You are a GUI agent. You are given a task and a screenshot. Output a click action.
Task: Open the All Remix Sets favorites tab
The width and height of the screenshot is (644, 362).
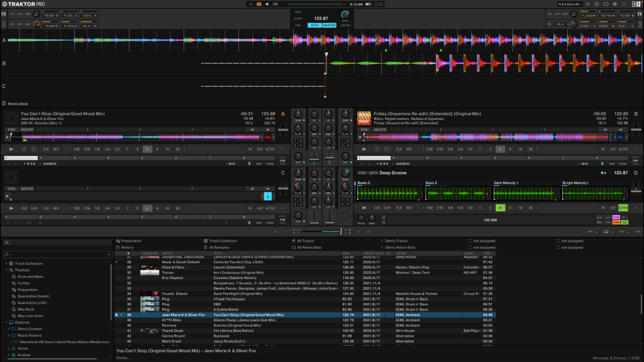[306, 248]
